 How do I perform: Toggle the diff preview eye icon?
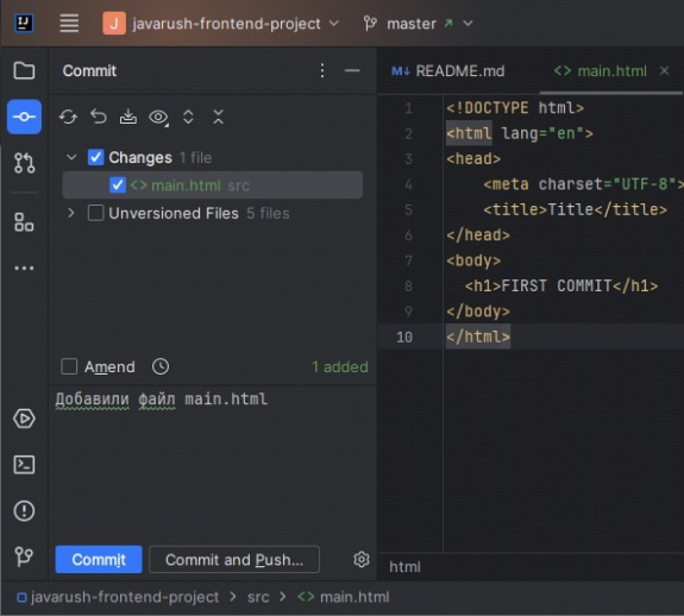(x=158, y=116)
